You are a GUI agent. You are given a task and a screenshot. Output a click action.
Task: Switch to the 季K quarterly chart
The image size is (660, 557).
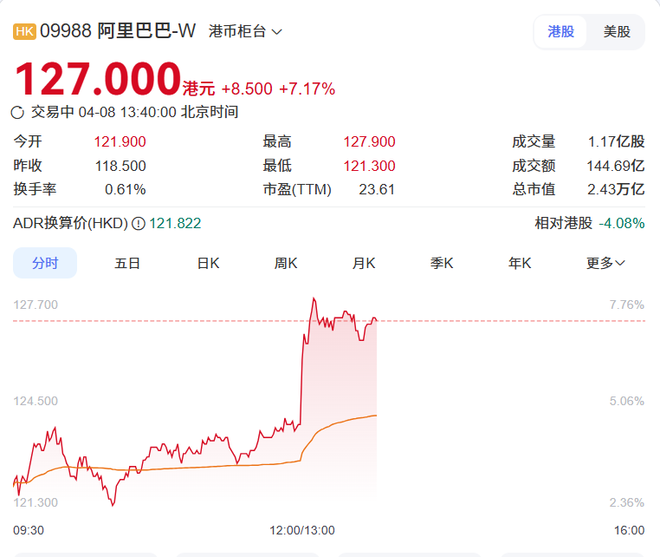(x=442, y=263)
